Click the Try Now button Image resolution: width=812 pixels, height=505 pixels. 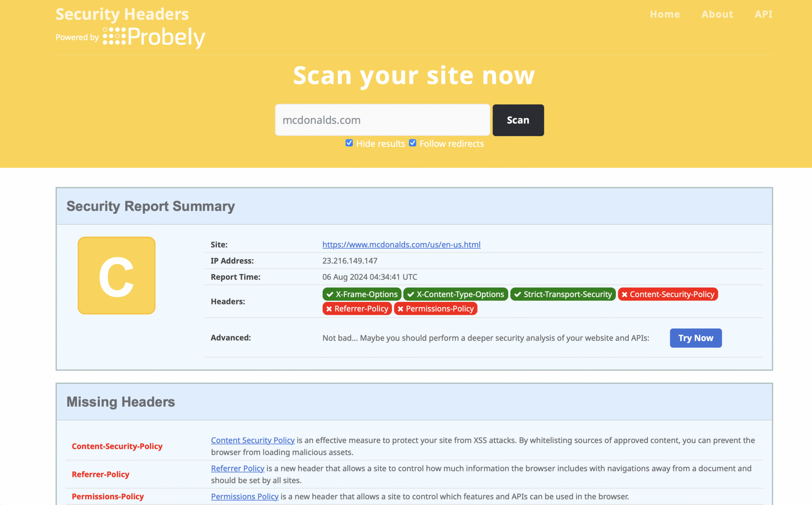(x=696, y=338)
